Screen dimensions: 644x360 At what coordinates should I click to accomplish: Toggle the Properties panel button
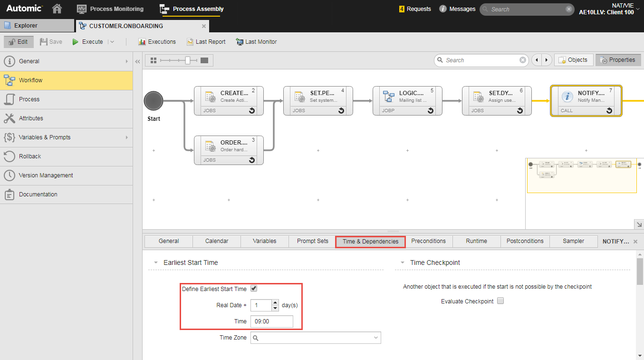[618, 60]
